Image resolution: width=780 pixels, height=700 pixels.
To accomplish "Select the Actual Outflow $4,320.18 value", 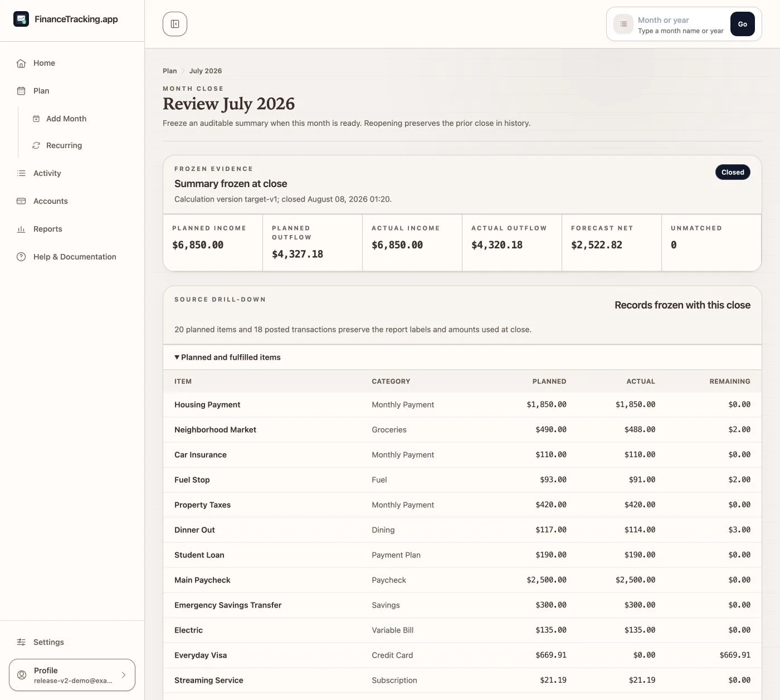I will pos(497,245).
